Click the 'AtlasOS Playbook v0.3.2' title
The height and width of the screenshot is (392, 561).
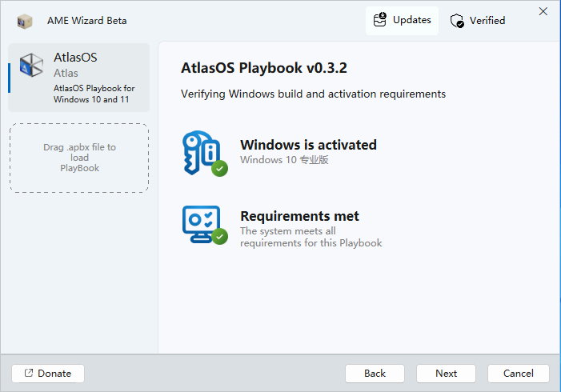263,68
